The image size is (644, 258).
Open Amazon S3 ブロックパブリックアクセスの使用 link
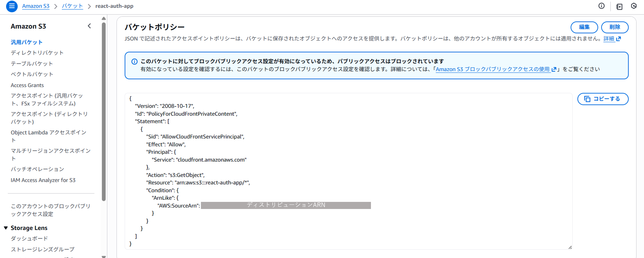pyautogui.click(x=493, y=69)
